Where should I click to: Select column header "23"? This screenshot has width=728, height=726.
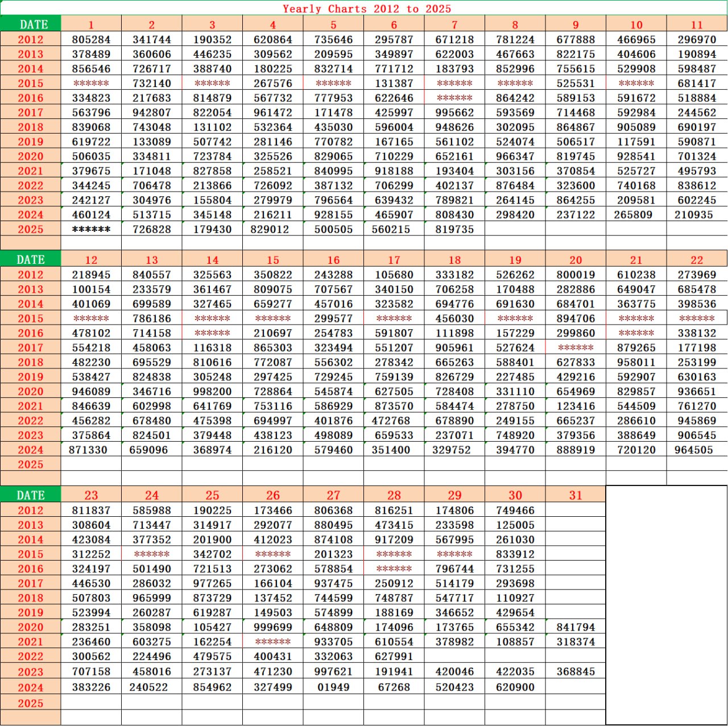[91, 495]
